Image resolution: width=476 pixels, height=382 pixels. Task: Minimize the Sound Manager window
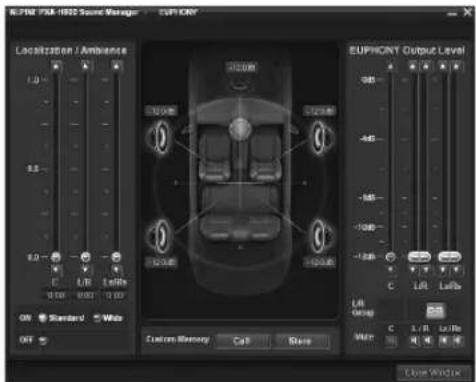(452, 14)
